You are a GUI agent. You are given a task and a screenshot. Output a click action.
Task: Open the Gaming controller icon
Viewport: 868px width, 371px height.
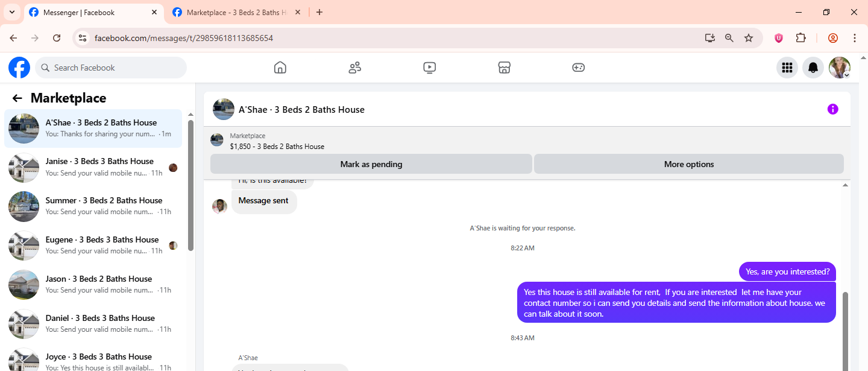578,68
